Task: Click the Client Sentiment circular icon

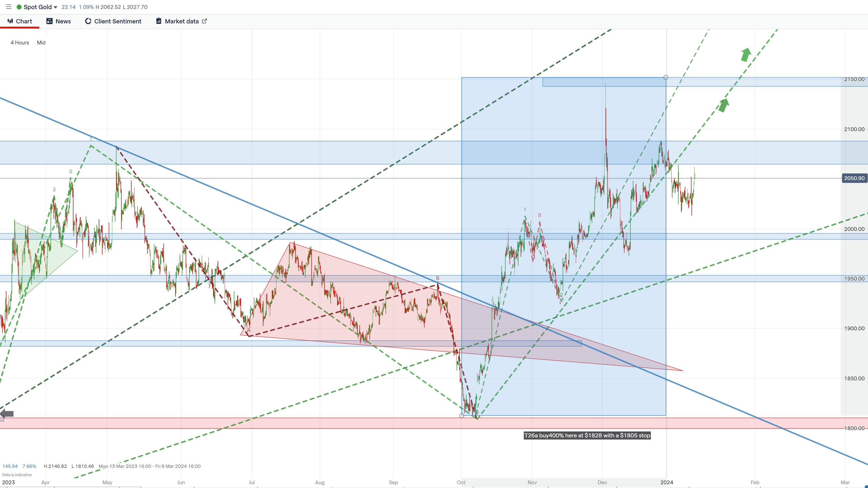Action: 88,21
